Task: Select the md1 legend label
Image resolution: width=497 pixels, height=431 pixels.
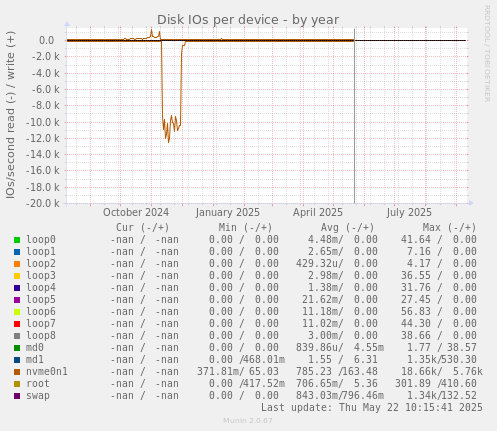Action: (35, 360)
